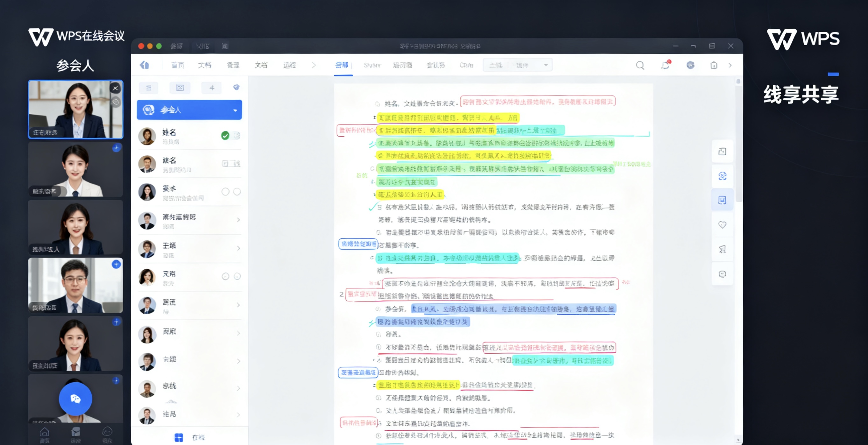This screenshot has height=445, width=868.
Task: Open notifications via the bell icon with red badge
Action: 665,65
